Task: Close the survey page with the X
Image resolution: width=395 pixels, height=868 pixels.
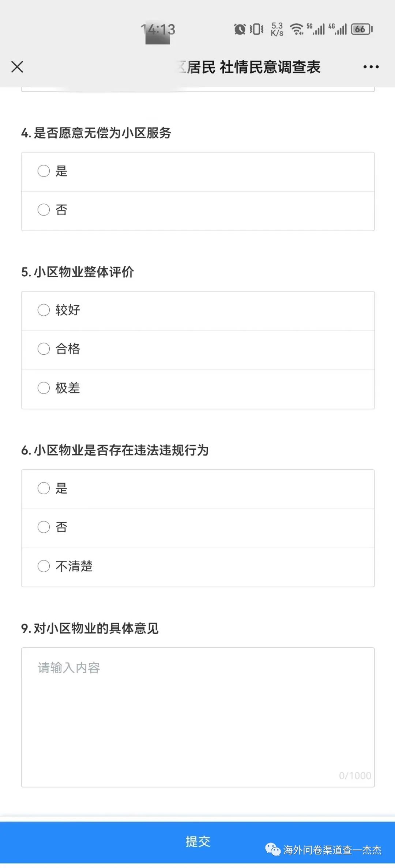Action: click(x=17, y=67)
